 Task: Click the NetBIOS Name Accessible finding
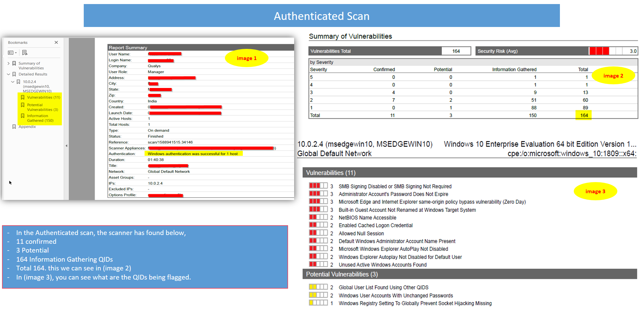[x=367, y=217]
